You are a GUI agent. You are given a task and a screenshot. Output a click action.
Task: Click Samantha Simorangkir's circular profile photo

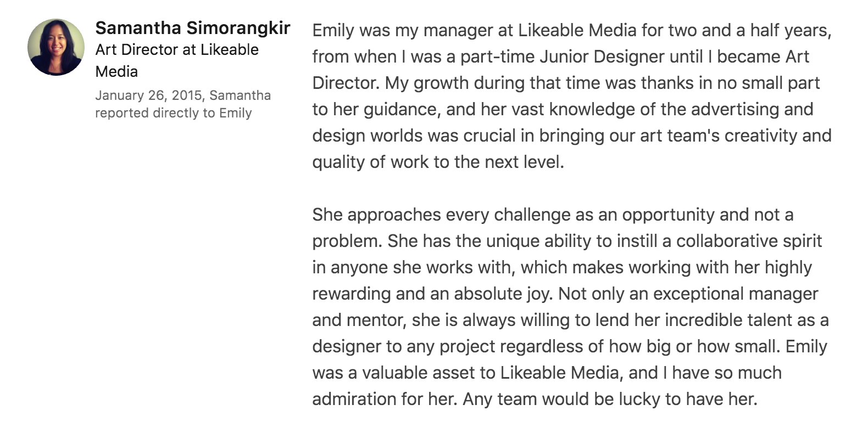click(x=56, y=47)
